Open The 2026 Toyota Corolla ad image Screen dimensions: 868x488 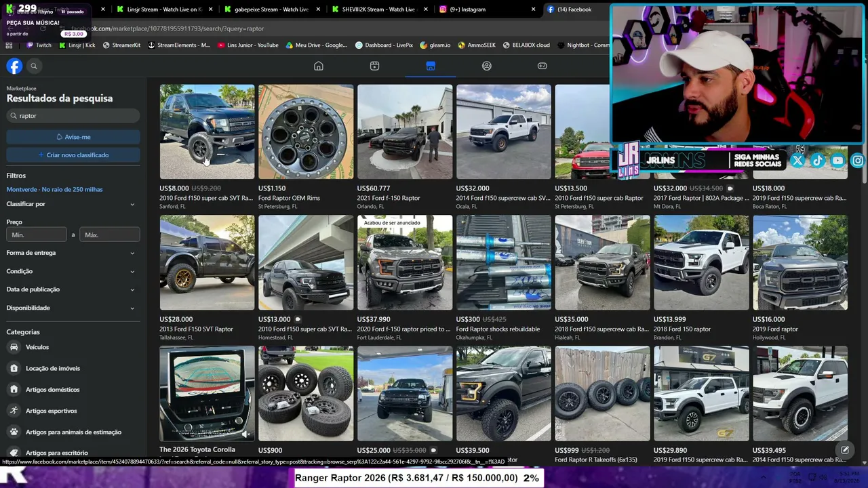(x=207, y=393)
